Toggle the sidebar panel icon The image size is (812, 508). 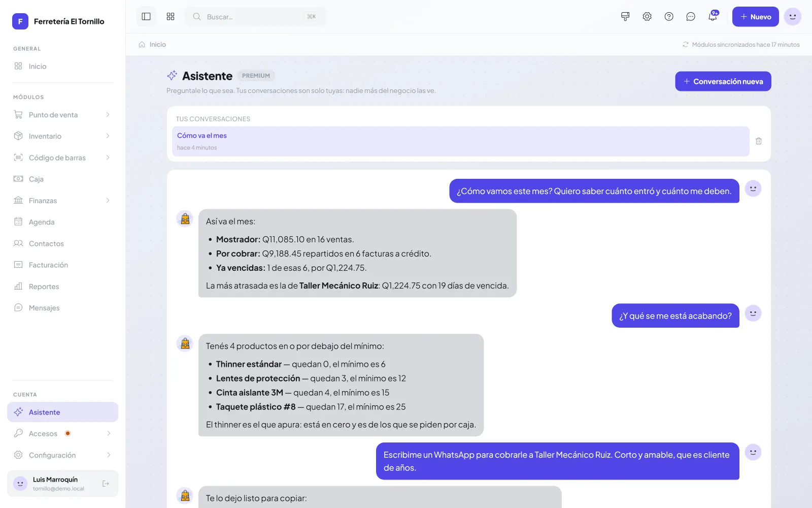click(x=146, y=17)
